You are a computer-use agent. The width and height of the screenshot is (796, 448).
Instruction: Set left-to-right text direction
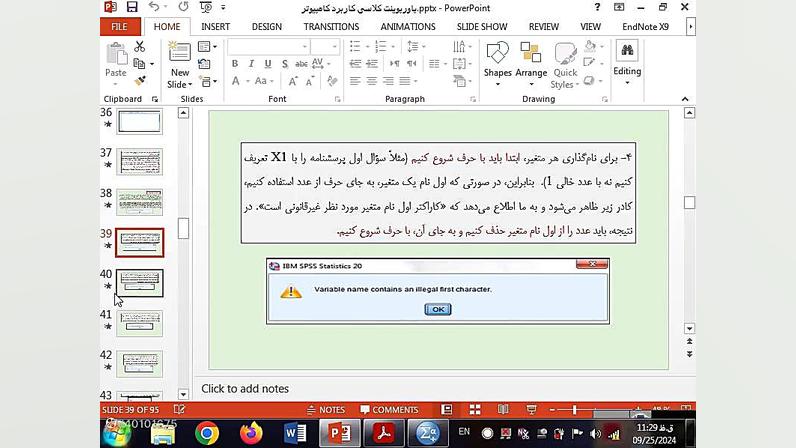pyautogui.click(x=394, y=64)
